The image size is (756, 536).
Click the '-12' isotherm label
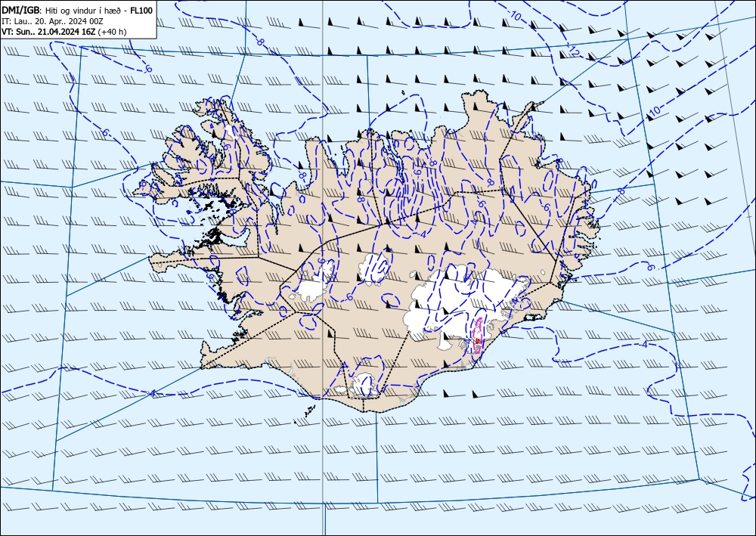pyautogui.click(x=573, y=50)
